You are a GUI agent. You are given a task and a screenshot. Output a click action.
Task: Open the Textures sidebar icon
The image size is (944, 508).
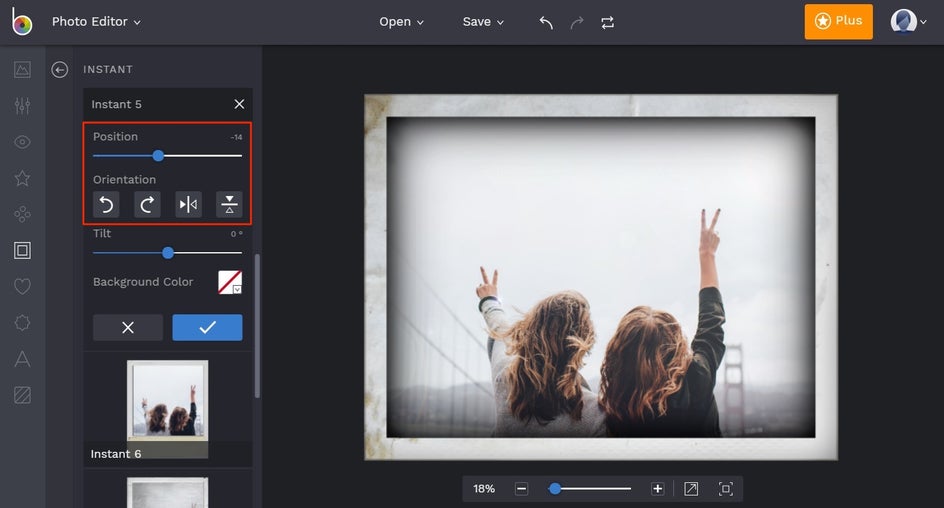coord(22,395)
